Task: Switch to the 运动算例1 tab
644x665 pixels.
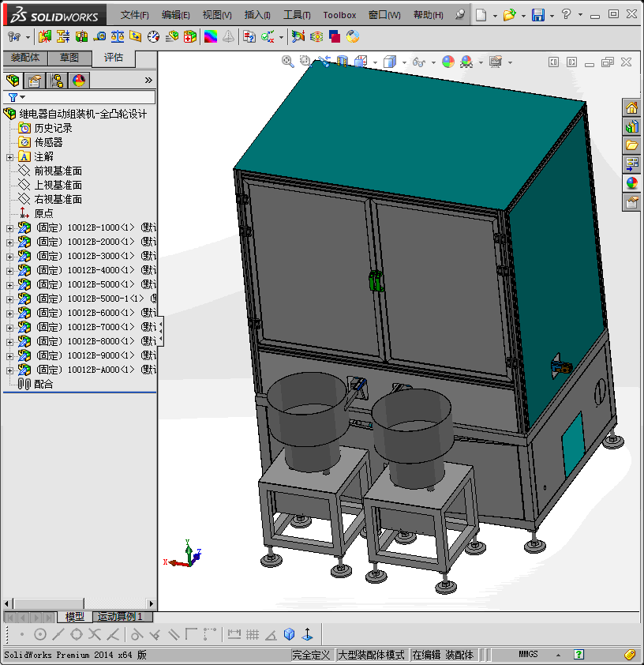Action: [x=120, y=617]
